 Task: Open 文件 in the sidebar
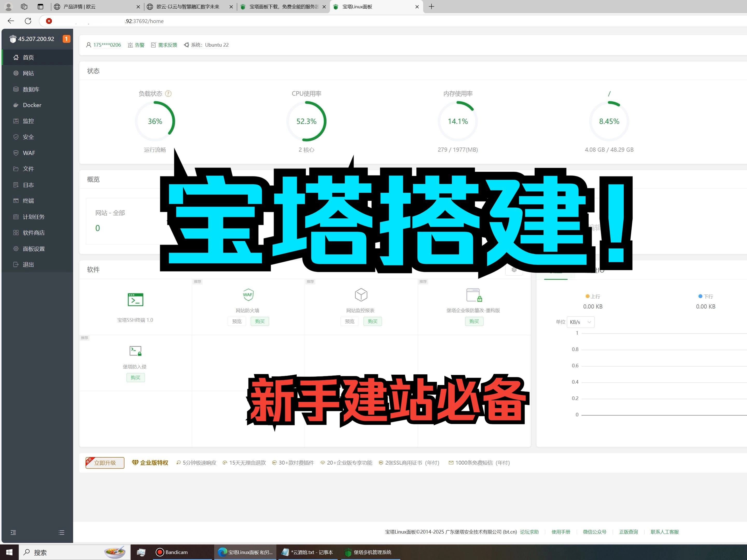click(x=37, y=169)
